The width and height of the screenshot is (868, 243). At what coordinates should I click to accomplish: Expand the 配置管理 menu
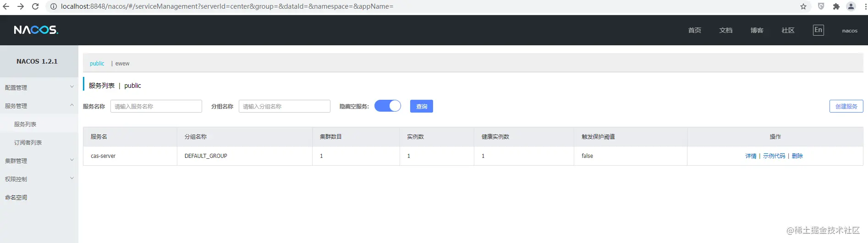tap(39, 87)
